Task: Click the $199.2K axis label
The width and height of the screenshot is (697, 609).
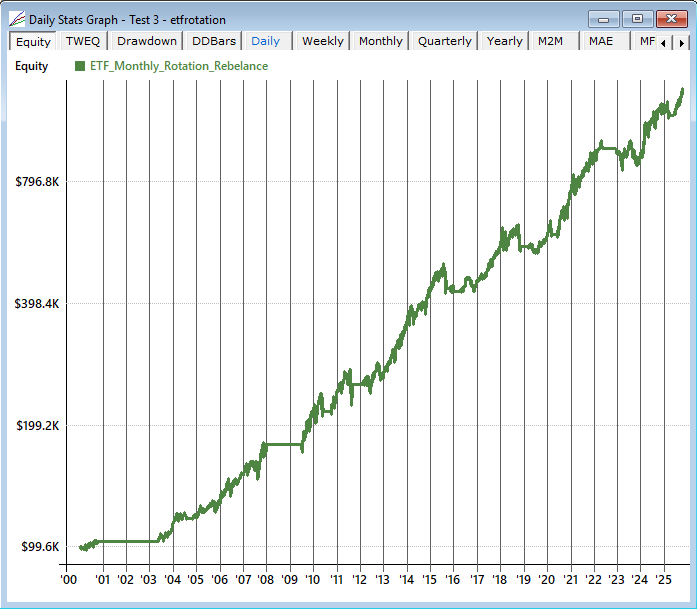Action: tap(37, 425)
